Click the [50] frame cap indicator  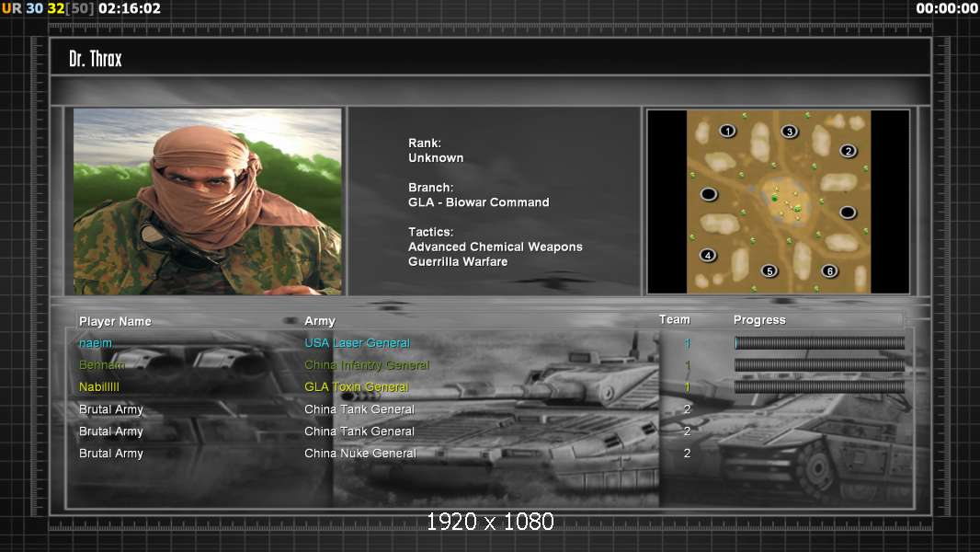[80, 8]
